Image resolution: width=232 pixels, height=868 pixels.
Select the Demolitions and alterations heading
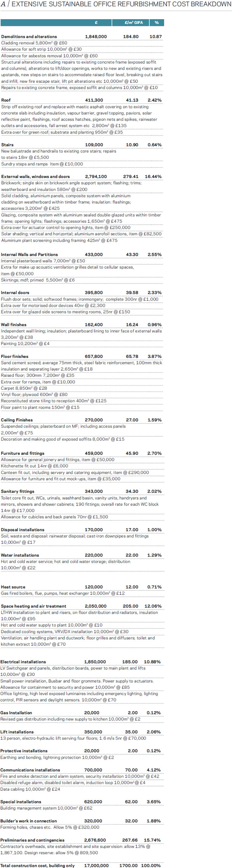[29, 36]
